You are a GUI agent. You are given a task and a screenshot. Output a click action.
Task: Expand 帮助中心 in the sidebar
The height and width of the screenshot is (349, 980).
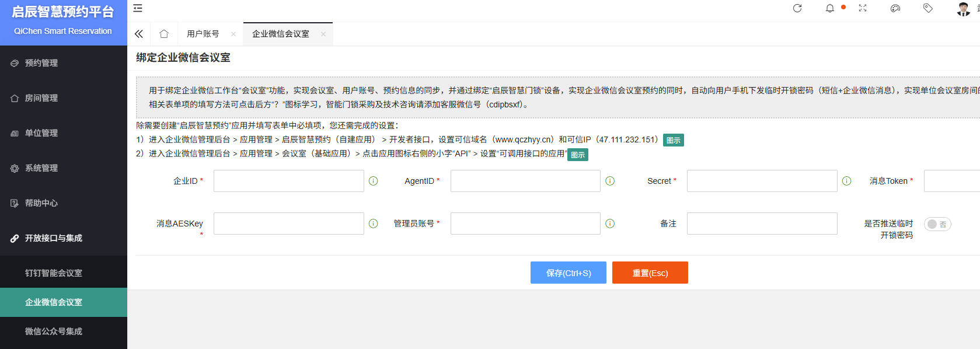pyautogui.click(x=64, y=203)
